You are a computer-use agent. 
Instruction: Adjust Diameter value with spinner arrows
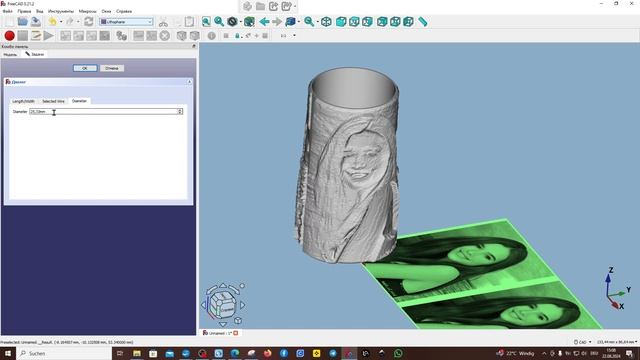[180, 111]
